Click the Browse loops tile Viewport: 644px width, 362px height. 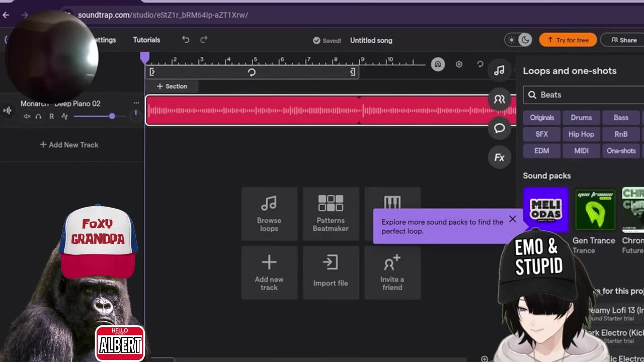pos(269,215)
